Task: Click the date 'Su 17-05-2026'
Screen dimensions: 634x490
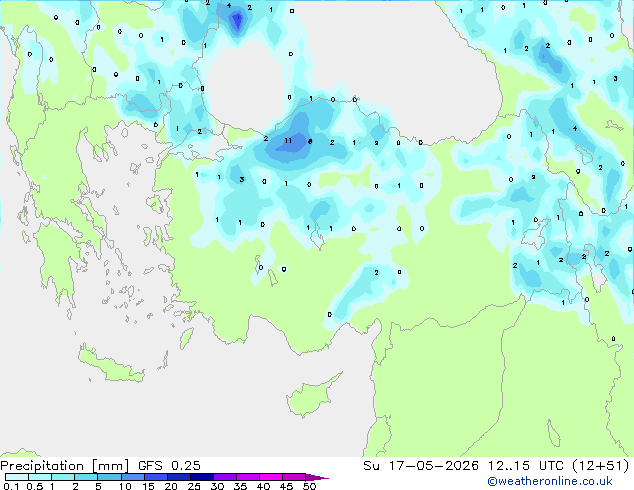Action: click(x=421, y=466)
